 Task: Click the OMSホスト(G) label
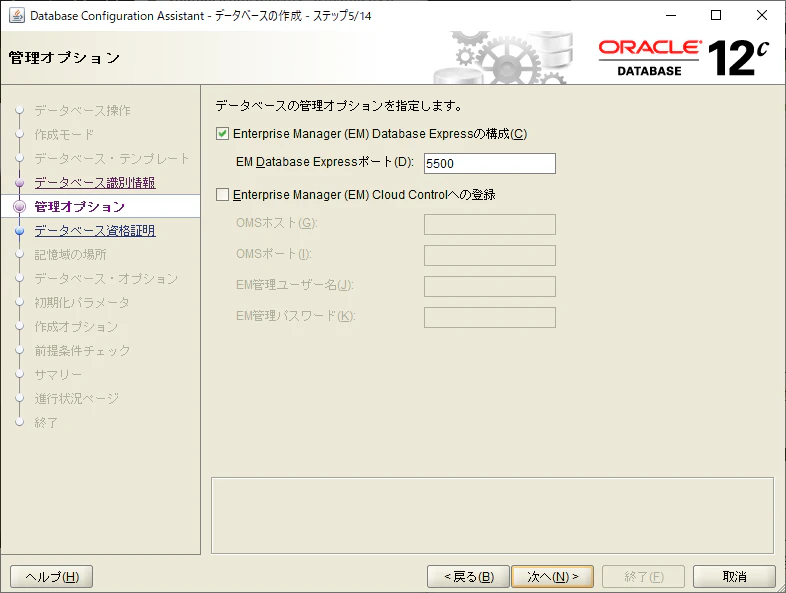click(x=277, y=223)
